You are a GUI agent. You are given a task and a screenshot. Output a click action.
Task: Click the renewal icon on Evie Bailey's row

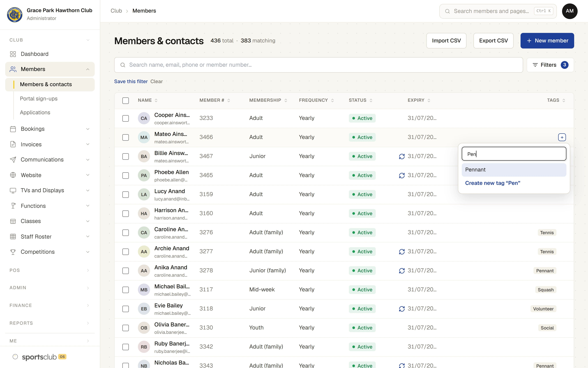click(402, 309)
